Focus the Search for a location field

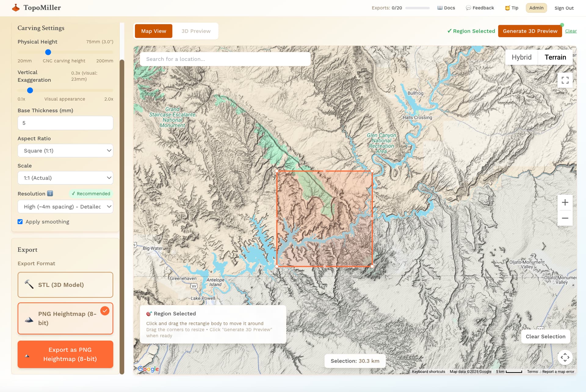pos(225,59)
